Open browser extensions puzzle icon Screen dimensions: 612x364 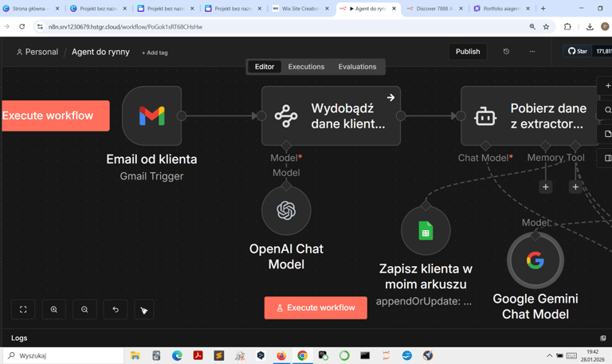click(x=567, y=26)
